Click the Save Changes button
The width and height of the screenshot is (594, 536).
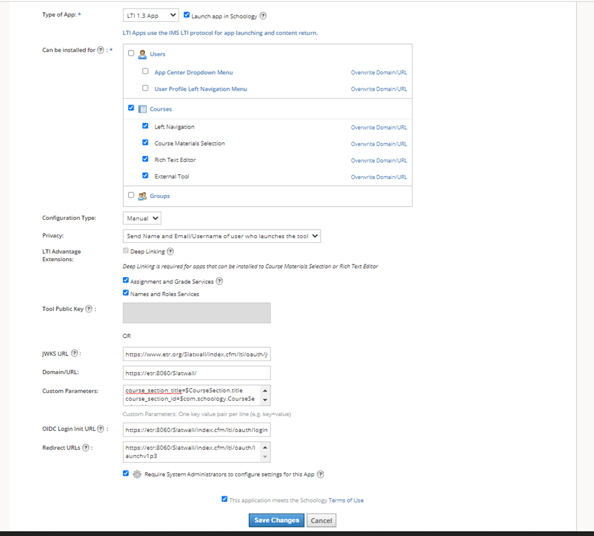277,520
